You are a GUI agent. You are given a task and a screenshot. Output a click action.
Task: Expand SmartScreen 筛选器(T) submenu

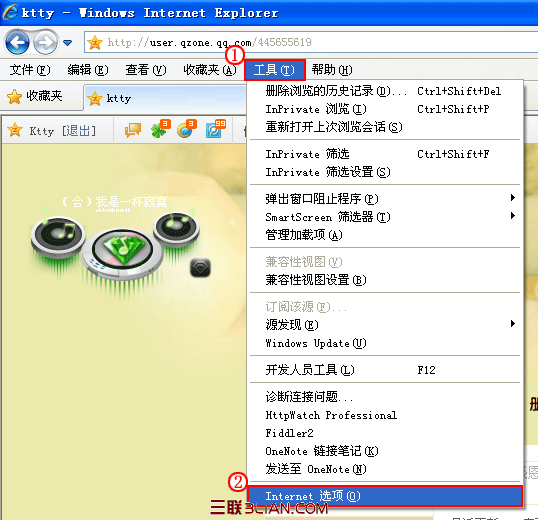pyautogui.click(x=385, y=217)
